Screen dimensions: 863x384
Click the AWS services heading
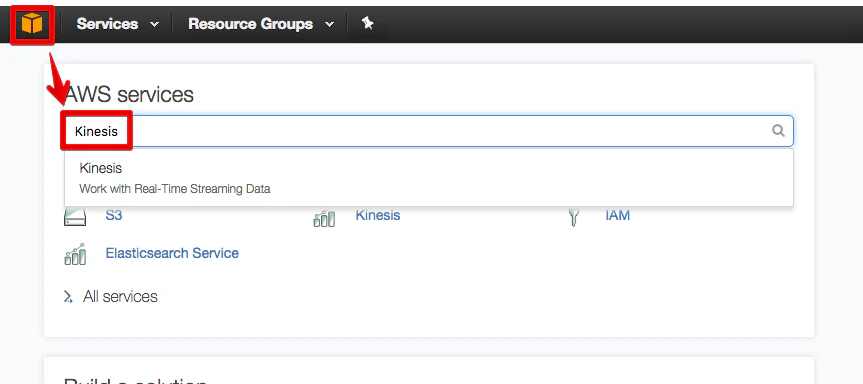click(x=129, y=95)
